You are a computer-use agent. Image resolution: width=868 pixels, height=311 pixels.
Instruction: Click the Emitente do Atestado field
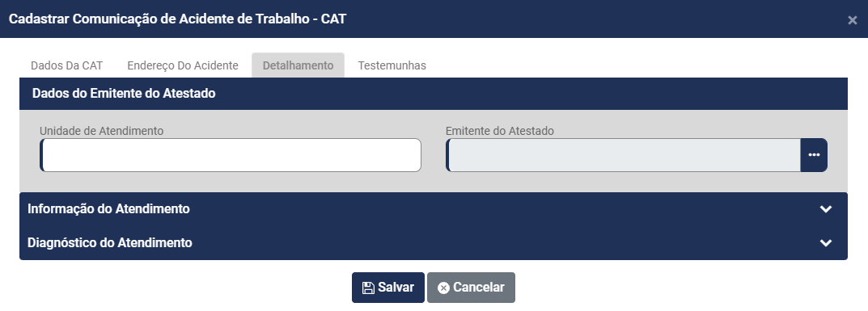point(624,155)
